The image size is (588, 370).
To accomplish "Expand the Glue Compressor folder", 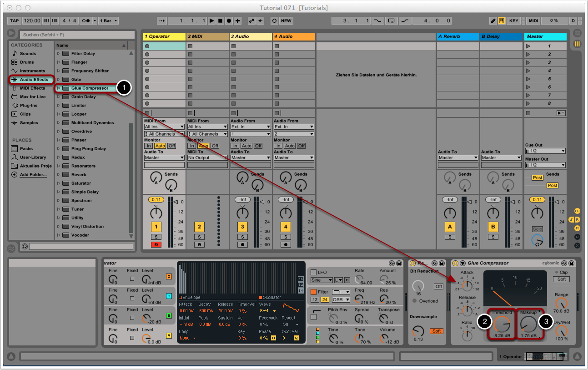I will 59,88.
